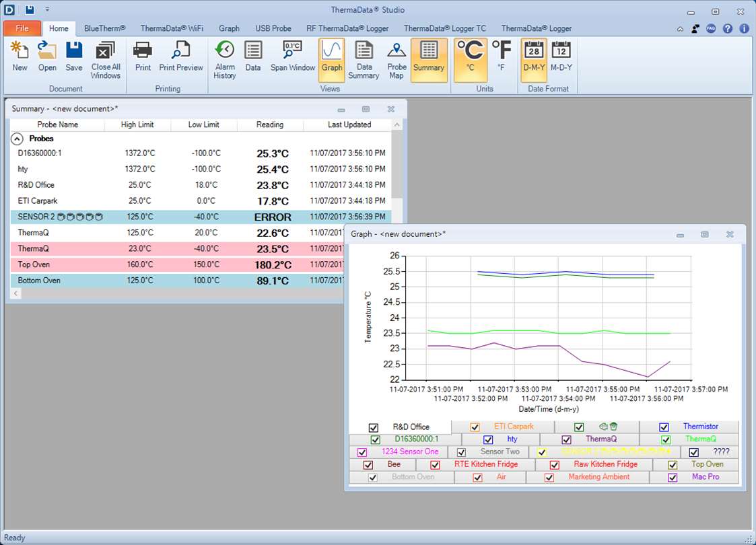
Task: Click the Ready status bar text
Action: coord(14,538)
